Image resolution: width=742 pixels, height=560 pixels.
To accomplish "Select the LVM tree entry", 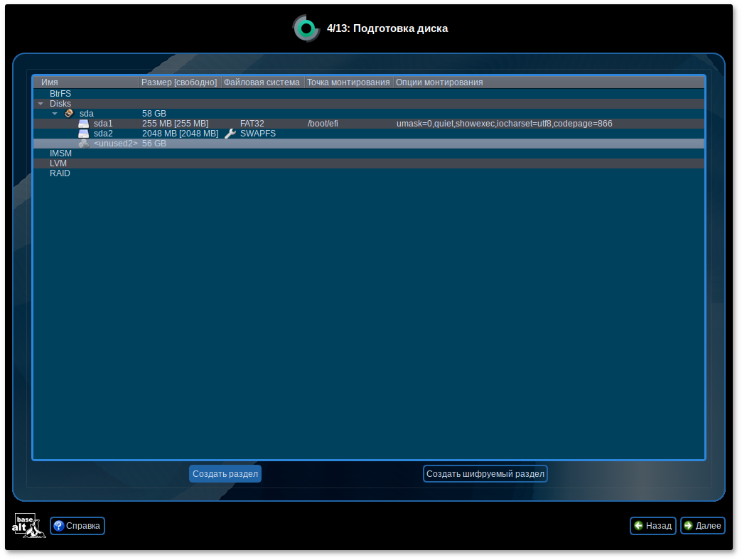I will pos(58,163).
